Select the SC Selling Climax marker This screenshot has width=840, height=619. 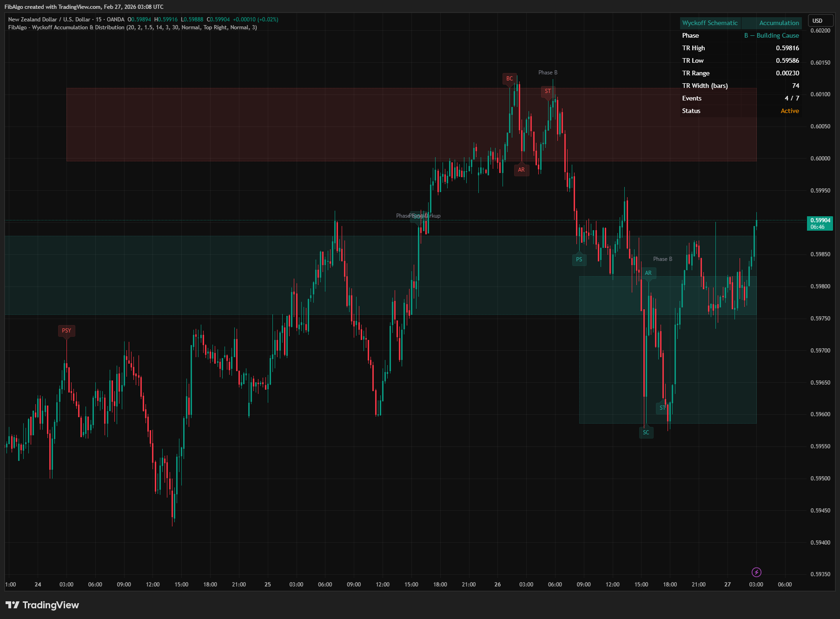646,432
